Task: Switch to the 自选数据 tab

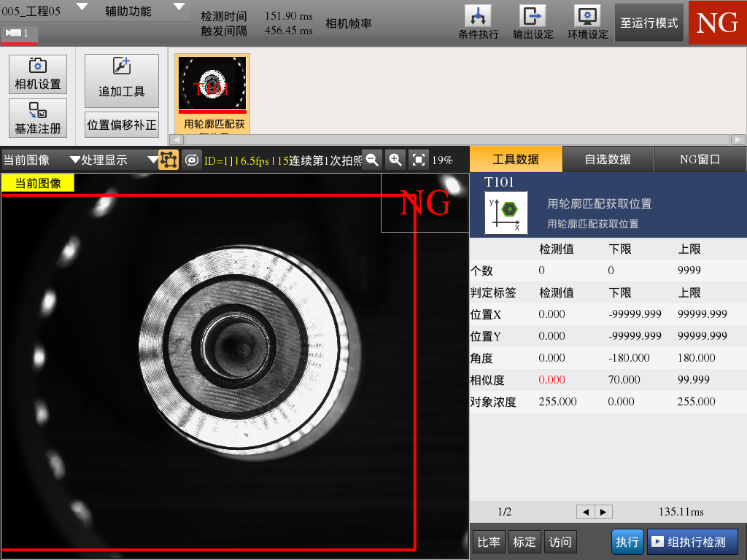Action: coord(608,158)
